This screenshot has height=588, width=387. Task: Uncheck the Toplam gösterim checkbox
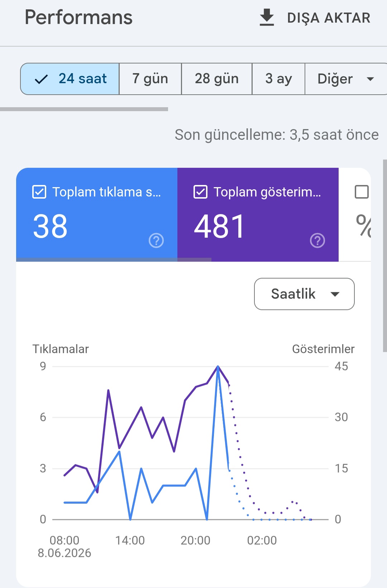tap(200, 192)
